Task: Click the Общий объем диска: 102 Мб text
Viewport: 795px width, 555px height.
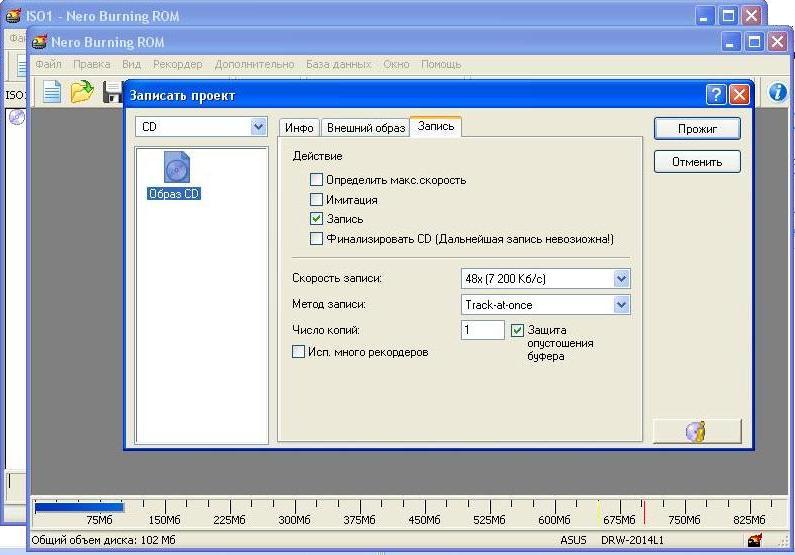Action: click(x=103, y=540)
